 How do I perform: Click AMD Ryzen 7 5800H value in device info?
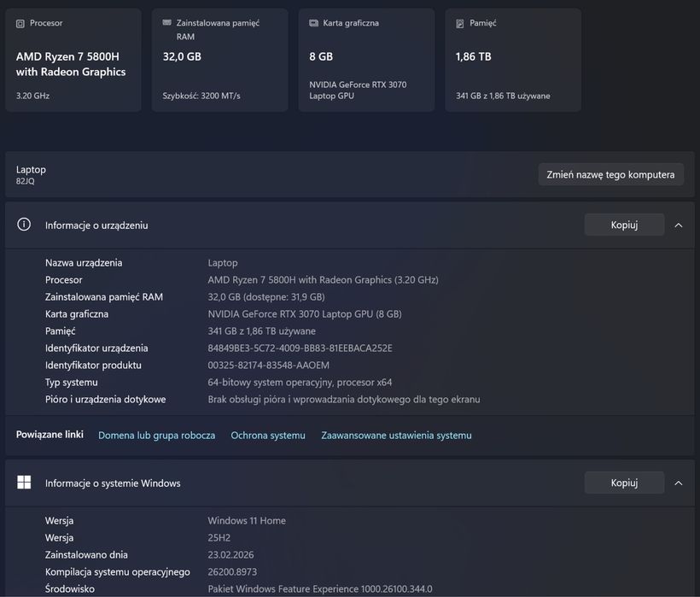[323, 280]
